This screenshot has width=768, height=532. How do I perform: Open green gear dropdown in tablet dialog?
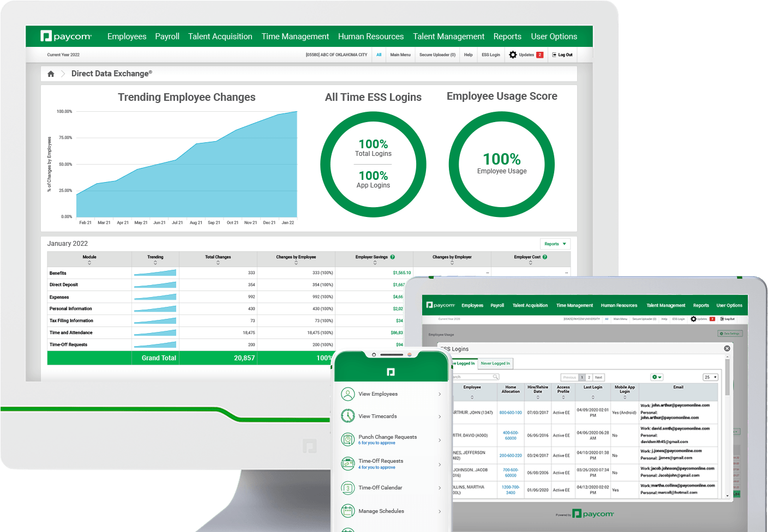pyautogui.click(x=657, y=377)
